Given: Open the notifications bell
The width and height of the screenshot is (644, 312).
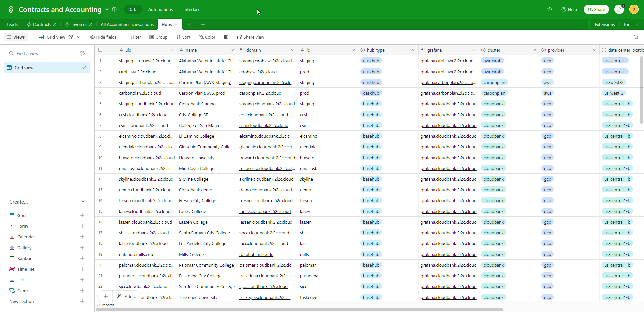Looking at the screenshot, I should [x=619, y=9].
